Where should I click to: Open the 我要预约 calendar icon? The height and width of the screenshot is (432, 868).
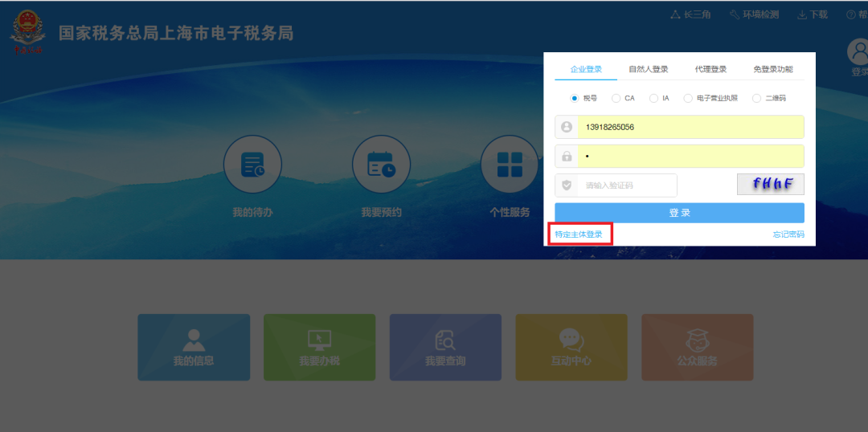[x=381, y=165]
